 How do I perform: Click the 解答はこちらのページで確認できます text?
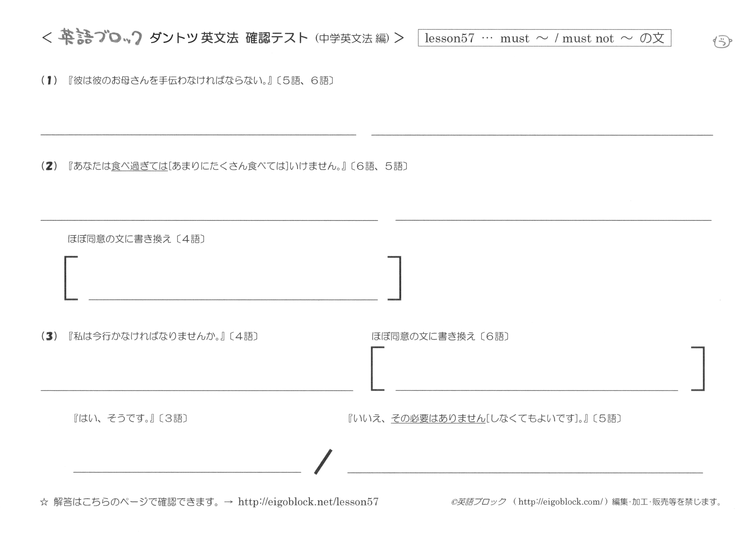click(x=136, y=502)
